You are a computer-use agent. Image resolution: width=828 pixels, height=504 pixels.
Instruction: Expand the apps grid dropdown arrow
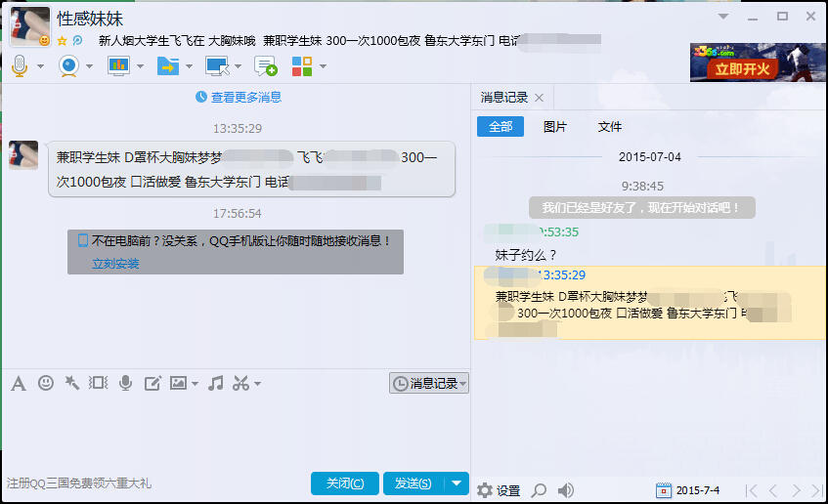click(x=323, y=66)
